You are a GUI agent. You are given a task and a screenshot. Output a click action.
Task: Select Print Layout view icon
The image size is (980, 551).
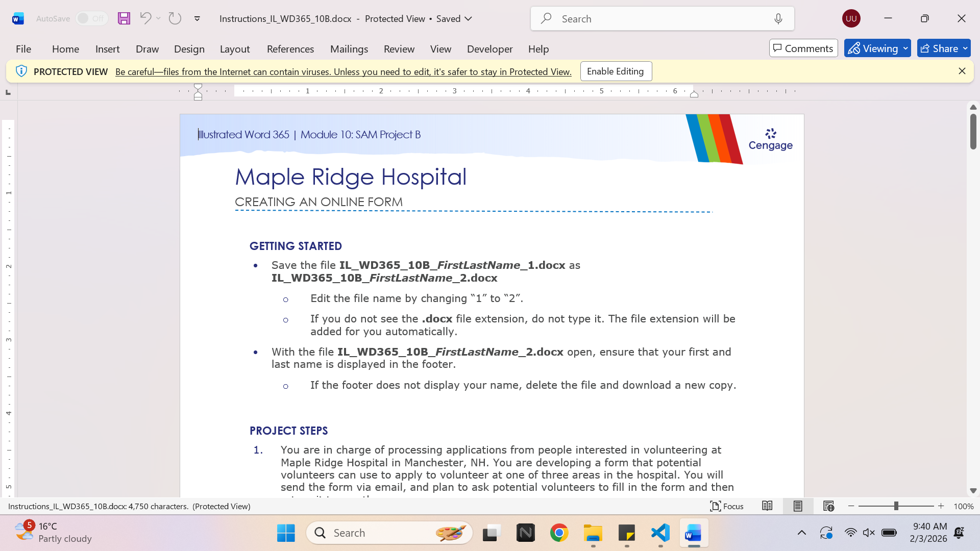798,506
